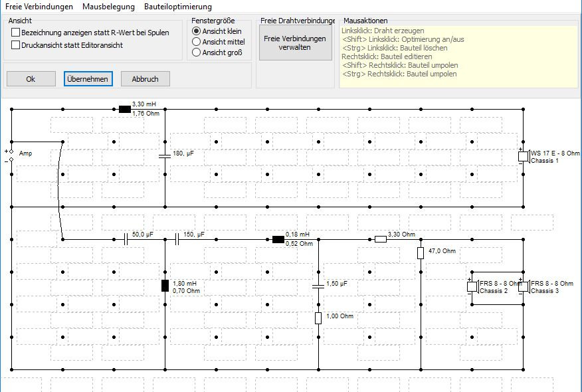582x392 pixels.
Task: Click '<Strg> Linksklick: Bauteil löschen' hint
Action: coord(395,48)
